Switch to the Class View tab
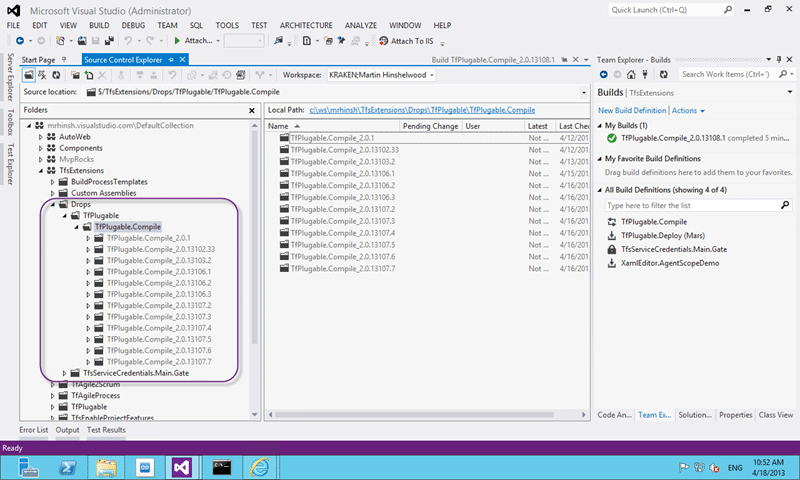This screenshot has height=480, width=800. pyautogui.click(x=776, y=415)
